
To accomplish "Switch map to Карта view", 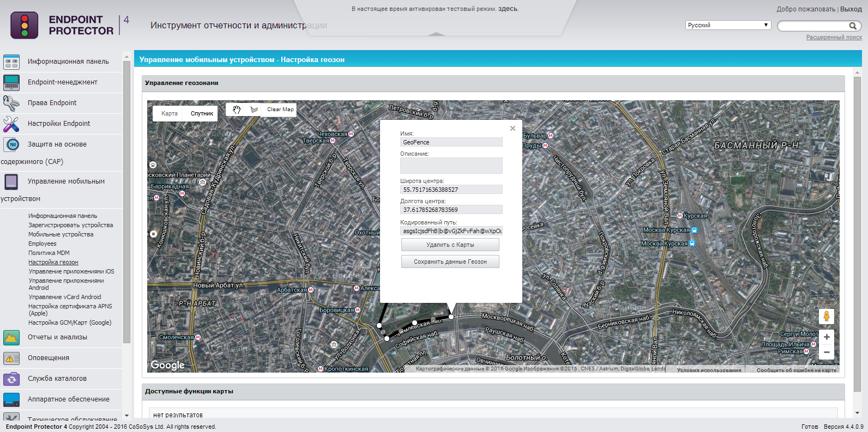I will point(170,113).
